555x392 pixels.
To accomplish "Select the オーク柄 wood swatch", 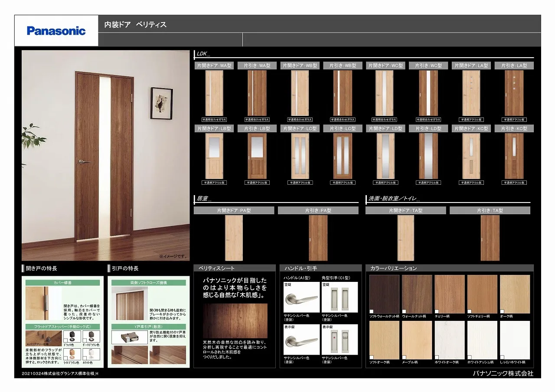I will (x=515, y=294).
